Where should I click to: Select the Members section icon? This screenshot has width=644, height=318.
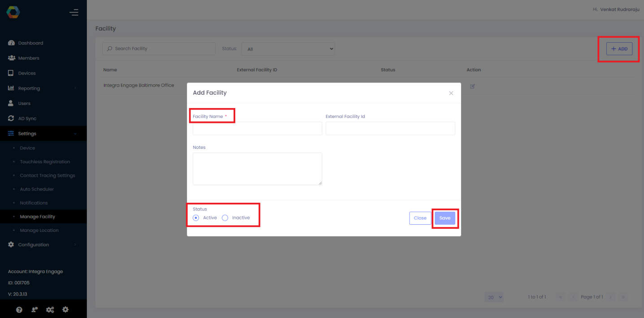(12, 58)
